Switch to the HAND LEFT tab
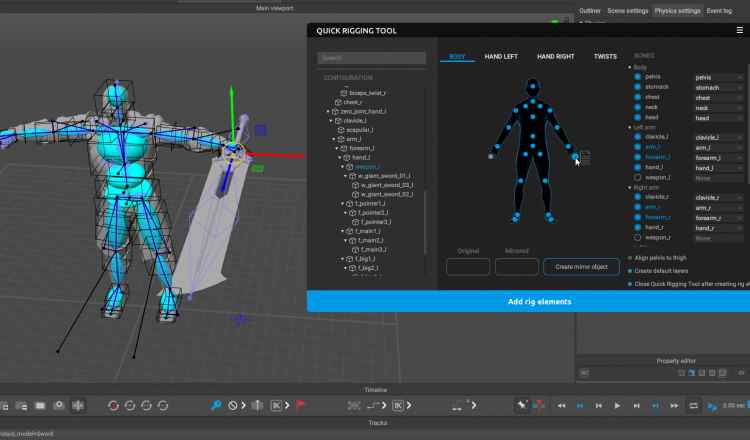This screenshot has width=750, height=440. (x=501, y=57)
